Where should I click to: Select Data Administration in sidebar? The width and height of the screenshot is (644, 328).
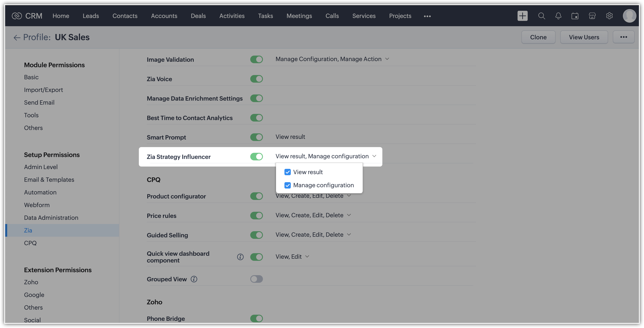51,218
